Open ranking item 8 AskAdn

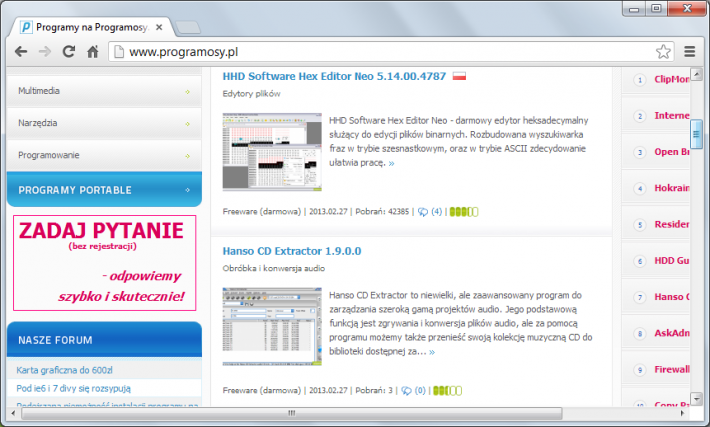click(672, 333)
